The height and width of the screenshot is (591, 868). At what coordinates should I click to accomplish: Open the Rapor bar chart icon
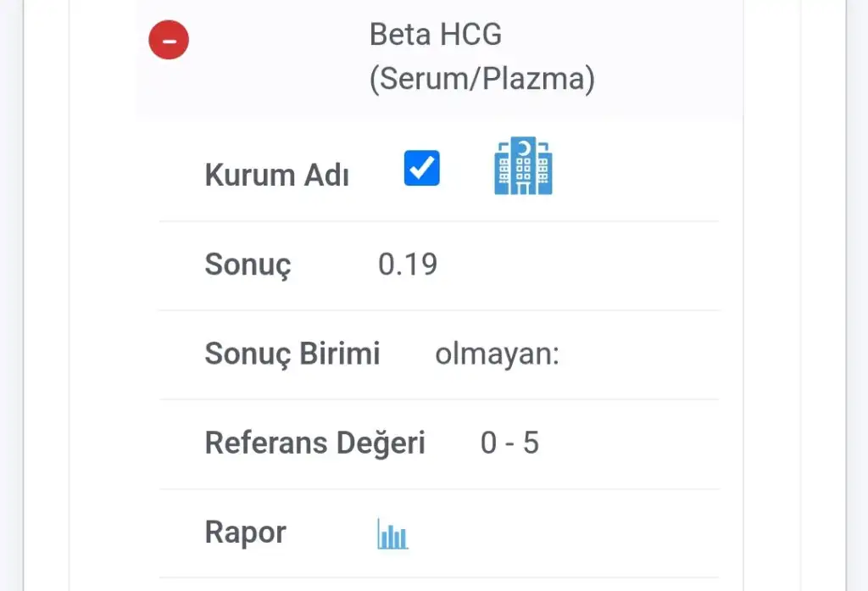pos(392,534)
